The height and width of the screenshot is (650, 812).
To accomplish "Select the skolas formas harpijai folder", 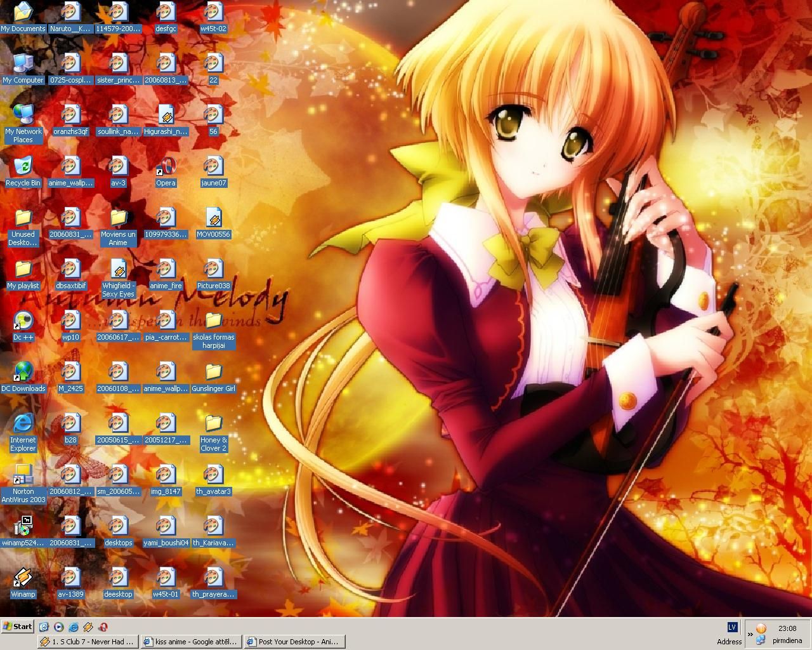I will [213, 329].
